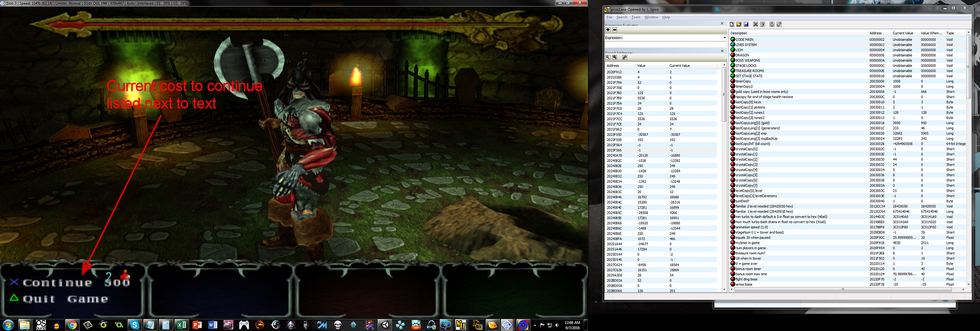Select the 'lootCopyINT (kill count)' entry

point(848,144)
